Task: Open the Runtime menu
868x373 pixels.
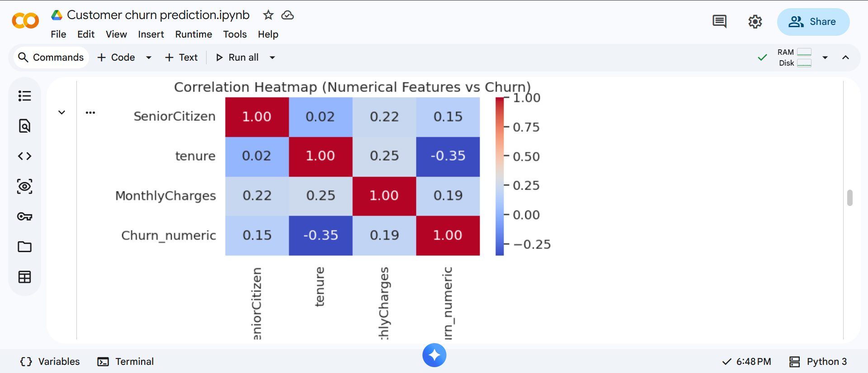Action: (x=193, y=34)
